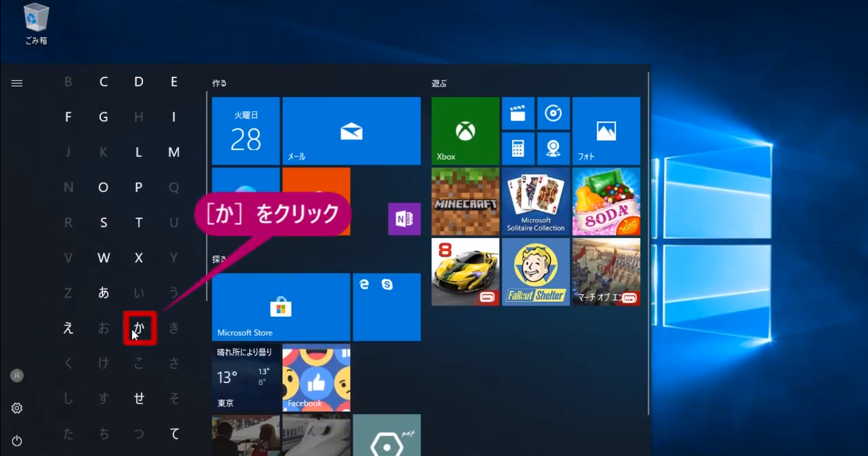The height and width of the screenshot is (456, 868).
Task: Select letter L in the alphabet grid
Action: tap(139, 152)
